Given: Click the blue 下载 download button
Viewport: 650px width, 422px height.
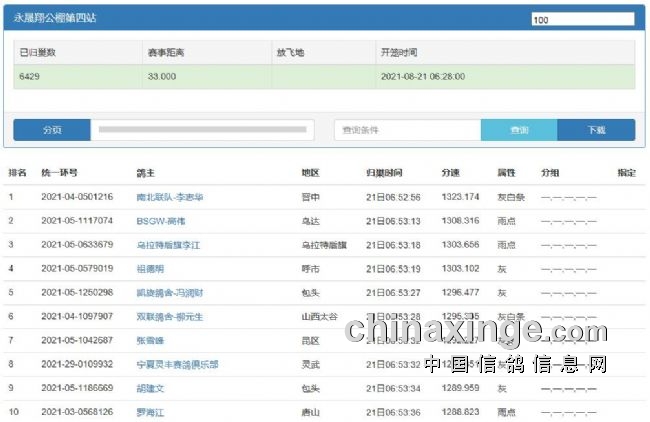Looking at the screenshot, I should click(x=596, y=130).
